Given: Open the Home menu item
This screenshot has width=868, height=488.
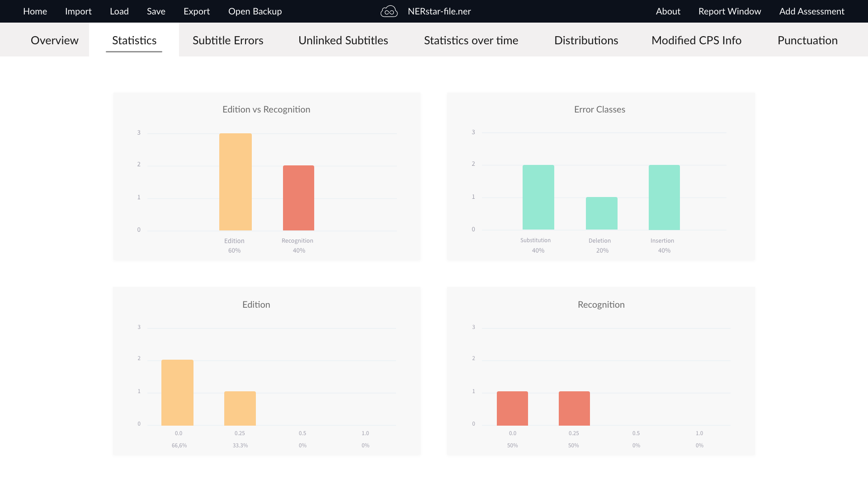Looking at the screenshot, I should coord(35,11).
